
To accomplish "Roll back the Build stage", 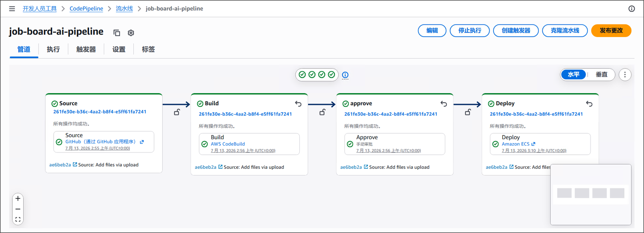I will pos(298,104).
